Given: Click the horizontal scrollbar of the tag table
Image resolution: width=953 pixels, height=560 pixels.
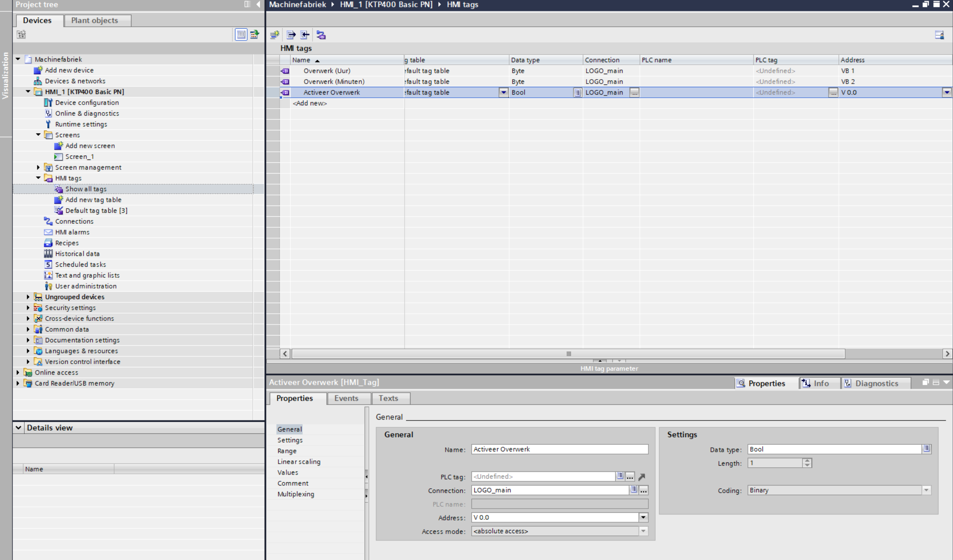Looking at the screenshot, I should coord(568,354).
